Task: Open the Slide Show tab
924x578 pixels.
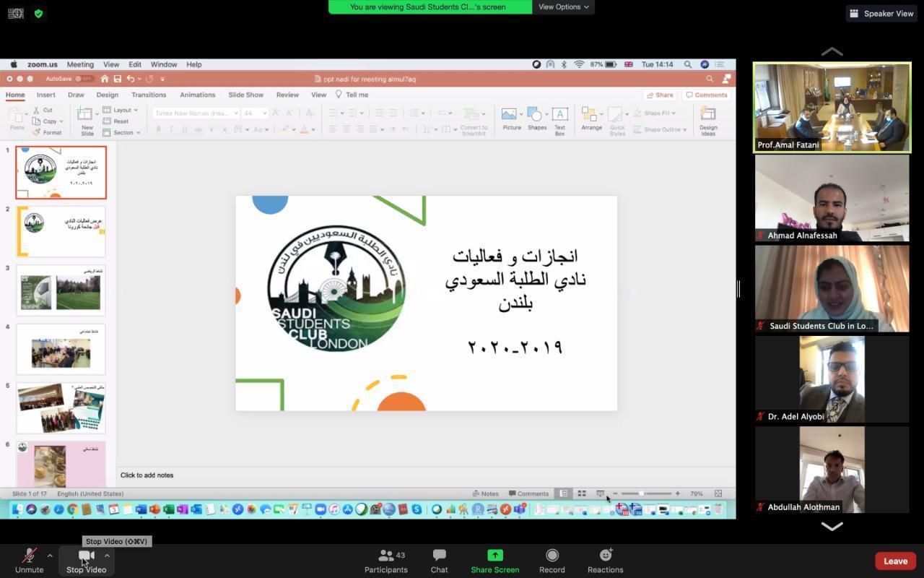Action: pyautogui.click(x=245, y=95)
